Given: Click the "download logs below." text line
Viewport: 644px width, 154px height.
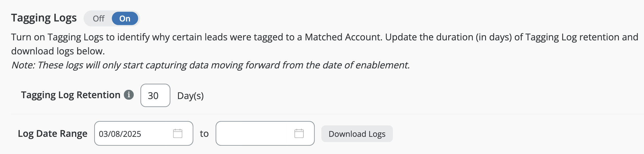Looking at the screenshot, I should tap(58, 51).
